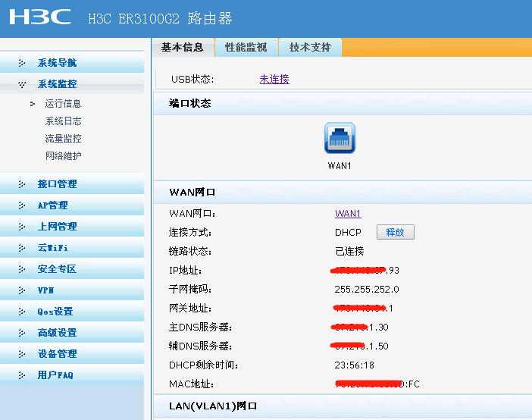Screen dimensions: 532x420
Task: Click the arrow marker beside 运行信息
Action: 33,104
